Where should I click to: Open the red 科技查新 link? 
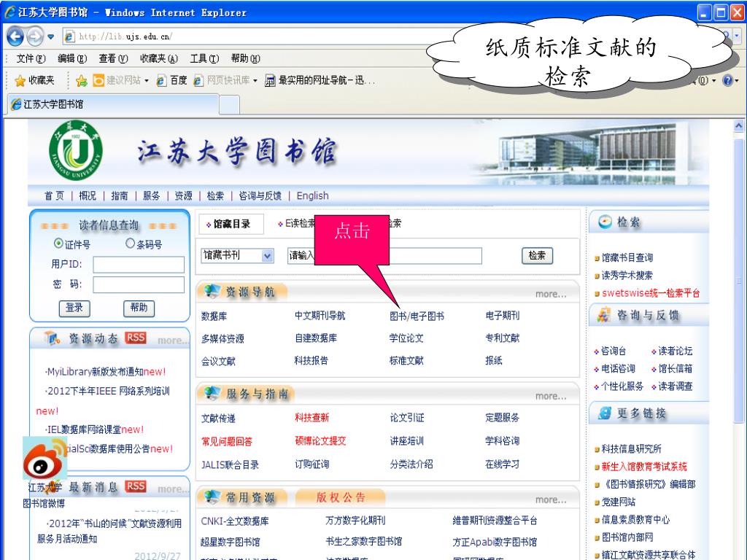click(312, 418)
